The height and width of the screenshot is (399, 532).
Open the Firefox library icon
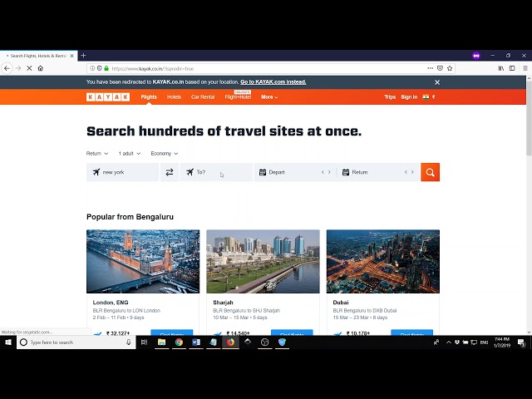[500, 68]
